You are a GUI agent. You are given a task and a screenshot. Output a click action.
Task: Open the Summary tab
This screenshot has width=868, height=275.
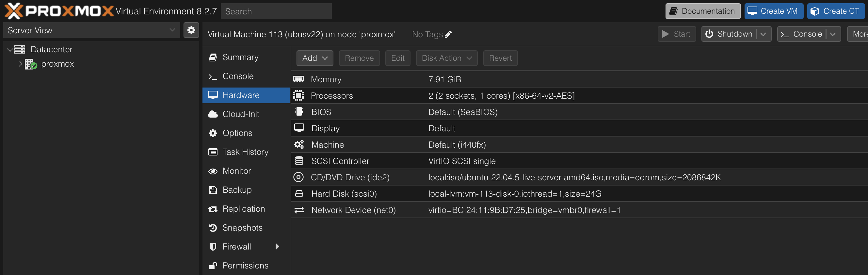(x=246, y=57)
